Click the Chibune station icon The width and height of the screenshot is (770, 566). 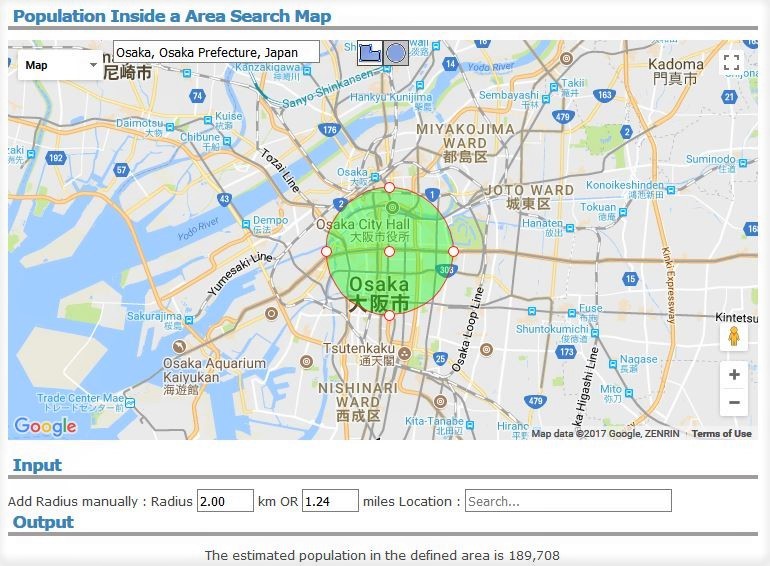pyautogui.click(x=227, y=141)
